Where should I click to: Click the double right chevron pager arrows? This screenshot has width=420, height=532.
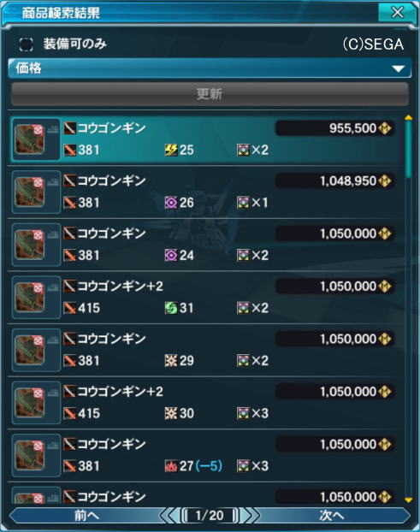click(x=250, y=516)
